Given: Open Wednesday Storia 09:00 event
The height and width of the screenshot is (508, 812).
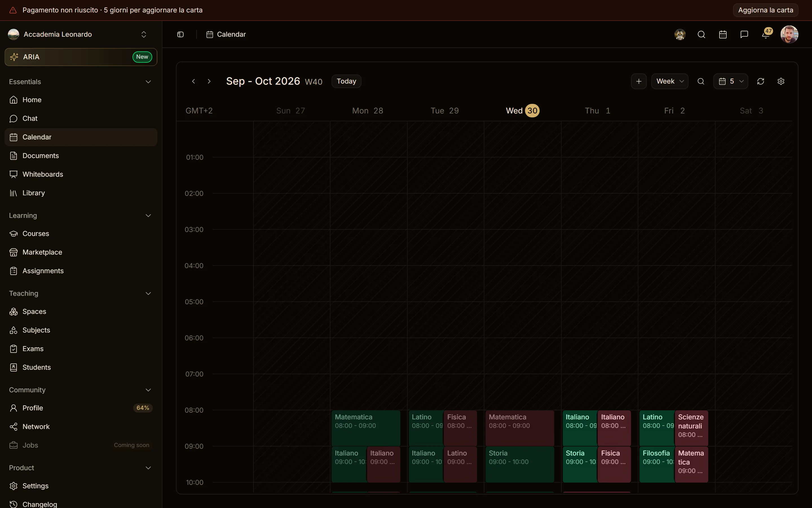Looking at the screenshot, I should point(520,464).
